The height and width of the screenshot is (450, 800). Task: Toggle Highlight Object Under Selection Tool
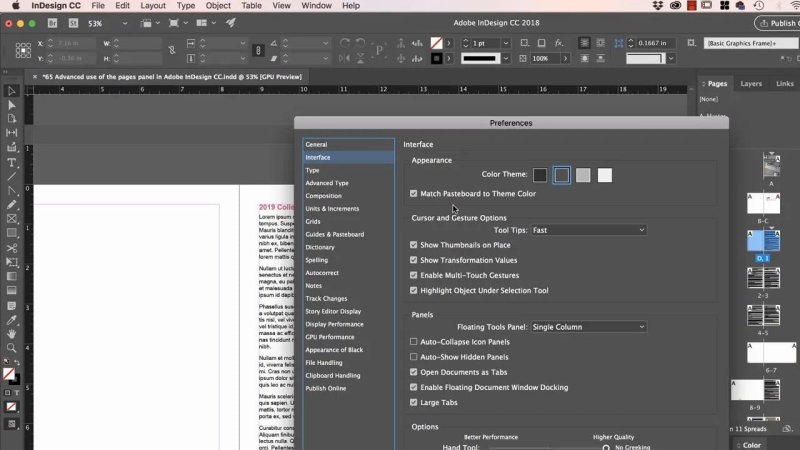click(413, 290)
